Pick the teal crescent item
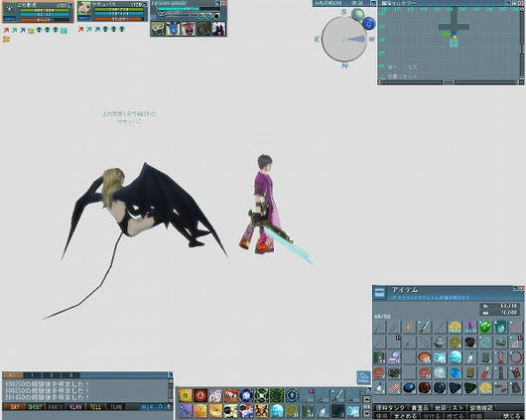 point(485,342)
